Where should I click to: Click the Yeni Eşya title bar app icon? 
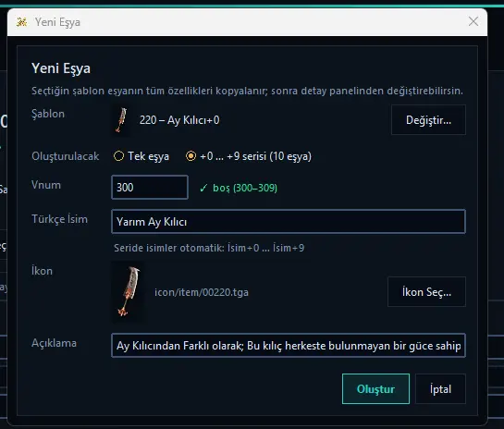point(21,22)
